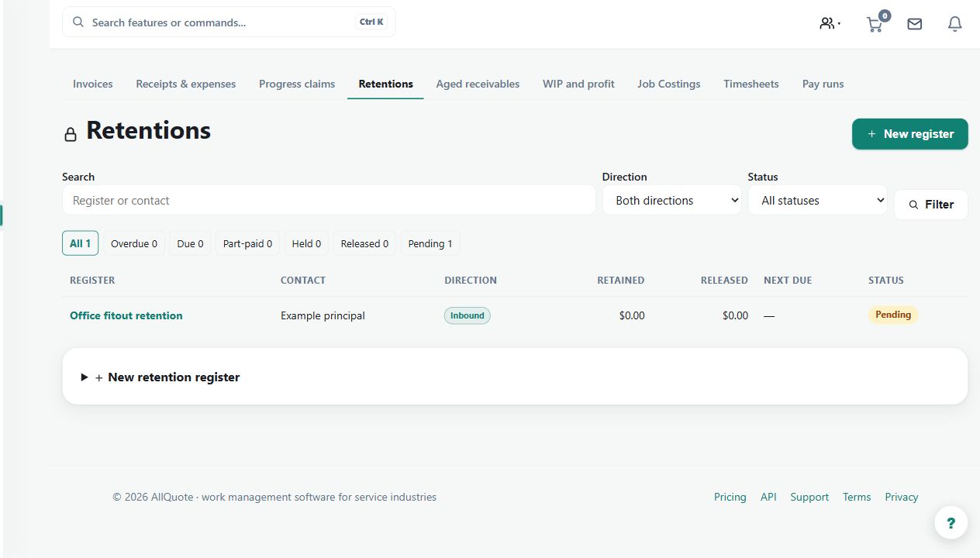Select the Retentions tab

tap(385, 84)
